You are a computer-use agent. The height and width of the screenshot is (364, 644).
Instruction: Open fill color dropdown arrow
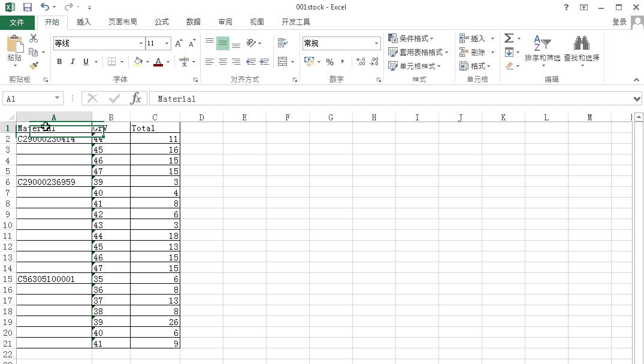[x=147, y=62]
